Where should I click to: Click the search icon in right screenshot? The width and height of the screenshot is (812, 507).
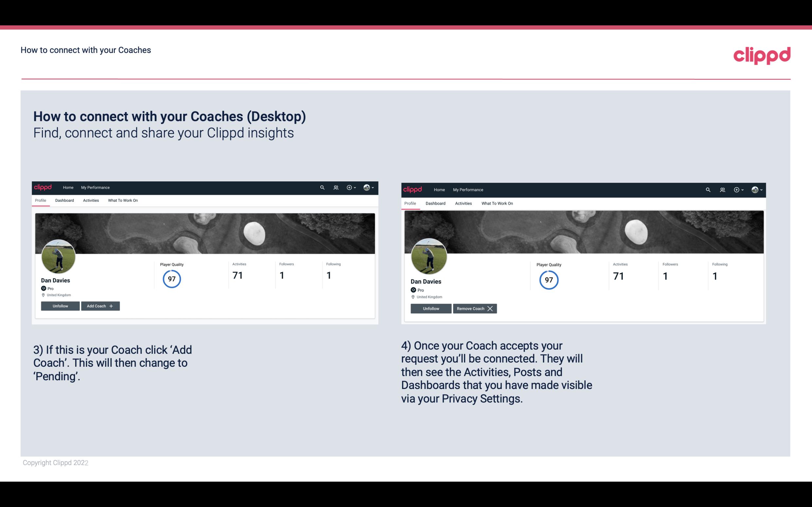tap(707, 189)
